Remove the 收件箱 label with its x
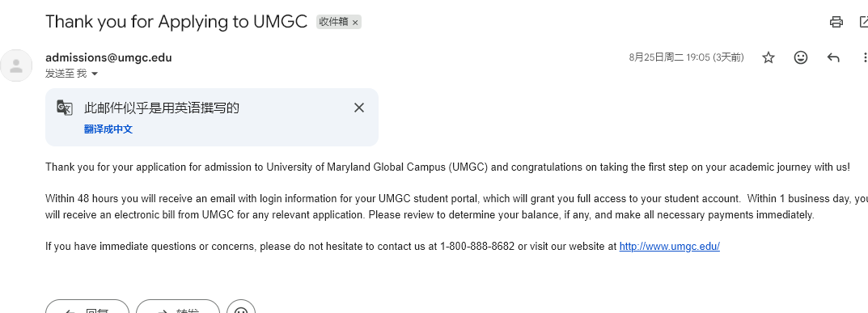Viewport: 868px width, 313px height. pyautogui.click(x=355, y=22)
